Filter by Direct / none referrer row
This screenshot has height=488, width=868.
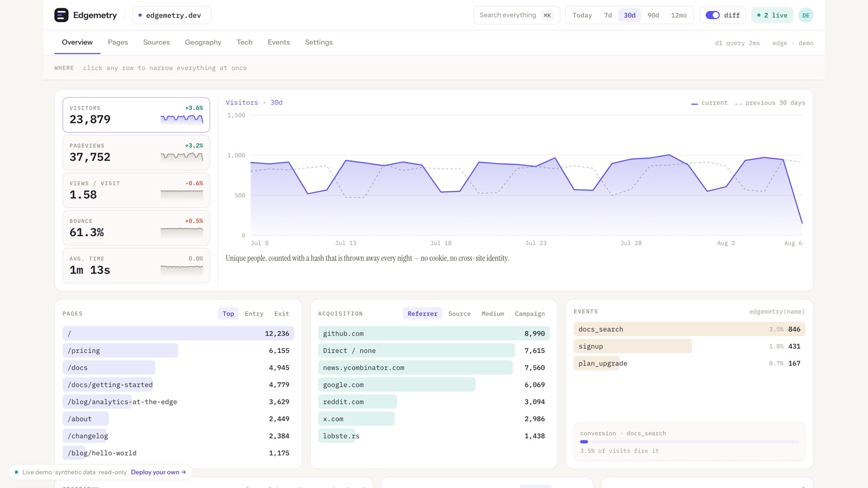(434, 351)
